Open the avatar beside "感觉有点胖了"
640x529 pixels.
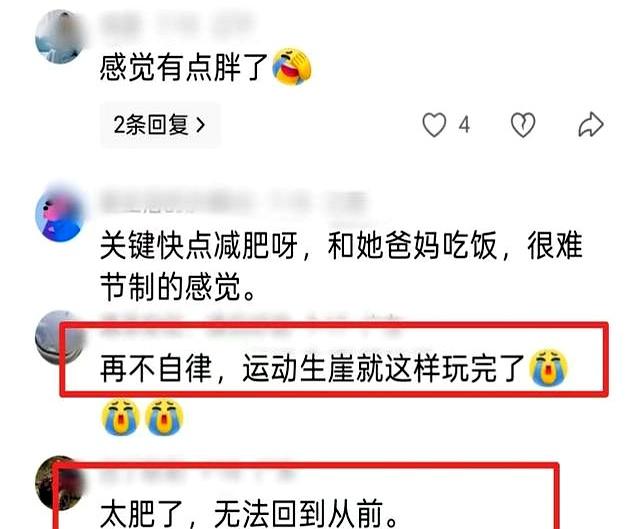point(60,37)
